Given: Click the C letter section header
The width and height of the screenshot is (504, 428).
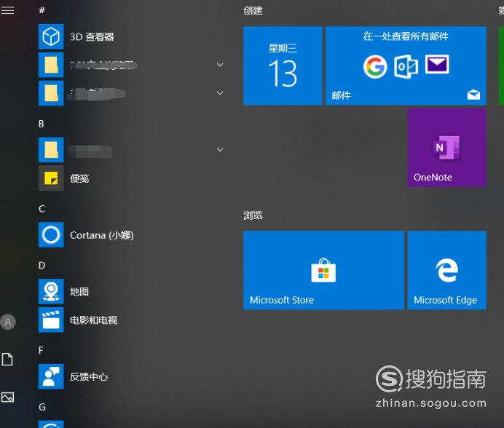Looking at the screenshot, I should [x=42, y=209].
